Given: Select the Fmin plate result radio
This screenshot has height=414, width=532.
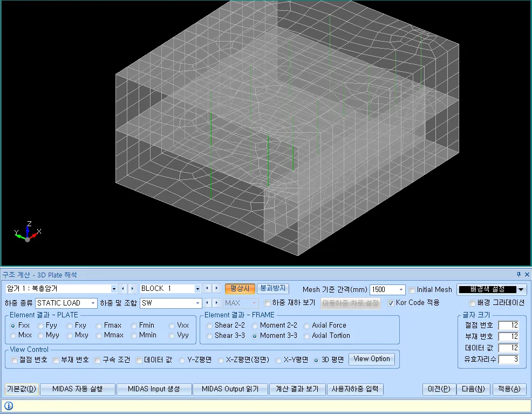Looking at the screenshot, I should [x=134, y=326].
